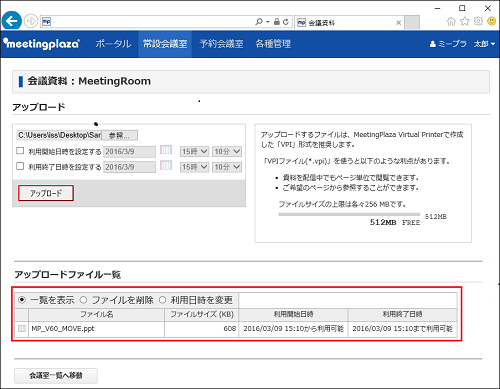Image resolution: width=500 pixels, height=389 pixels.
Task: Open calendar picker for 利用開始日時
Action: point(166,150)
